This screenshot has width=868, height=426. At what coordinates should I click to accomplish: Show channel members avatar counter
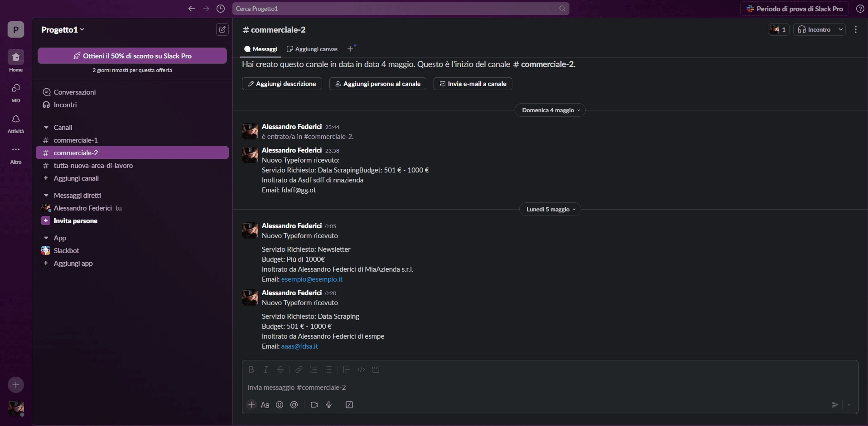[x=778, y=30]
